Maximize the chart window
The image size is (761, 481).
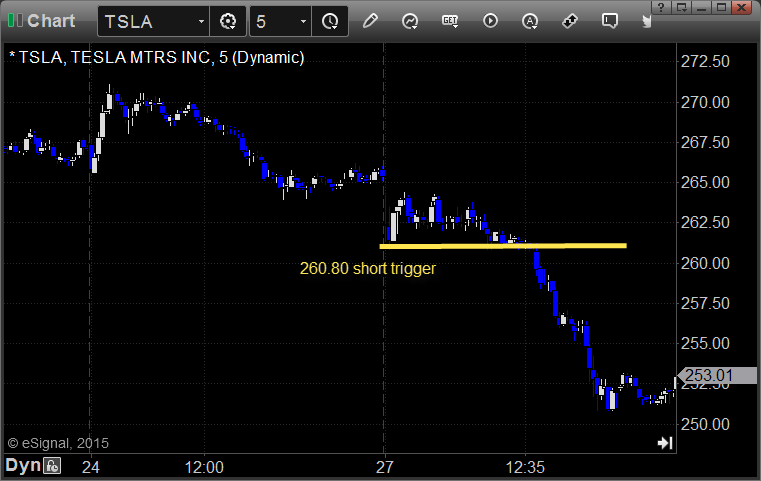[722, 7]
